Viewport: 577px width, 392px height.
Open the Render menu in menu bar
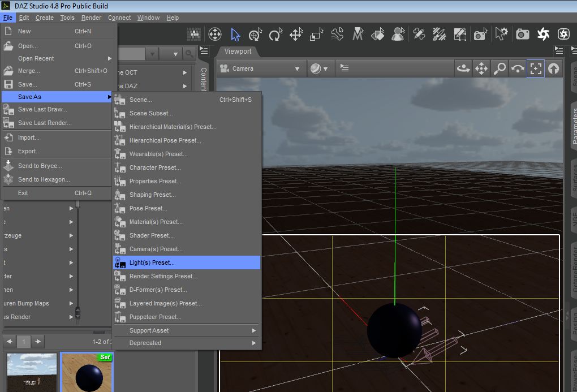pyautogui.click(x=91, y=18)
